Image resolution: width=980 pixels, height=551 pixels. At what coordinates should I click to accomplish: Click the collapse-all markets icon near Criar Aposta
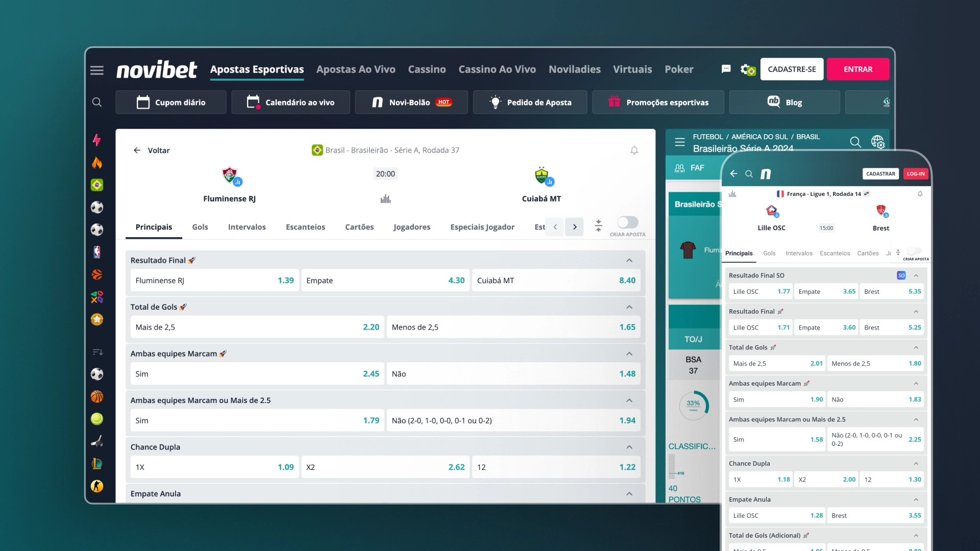[598, 226]
